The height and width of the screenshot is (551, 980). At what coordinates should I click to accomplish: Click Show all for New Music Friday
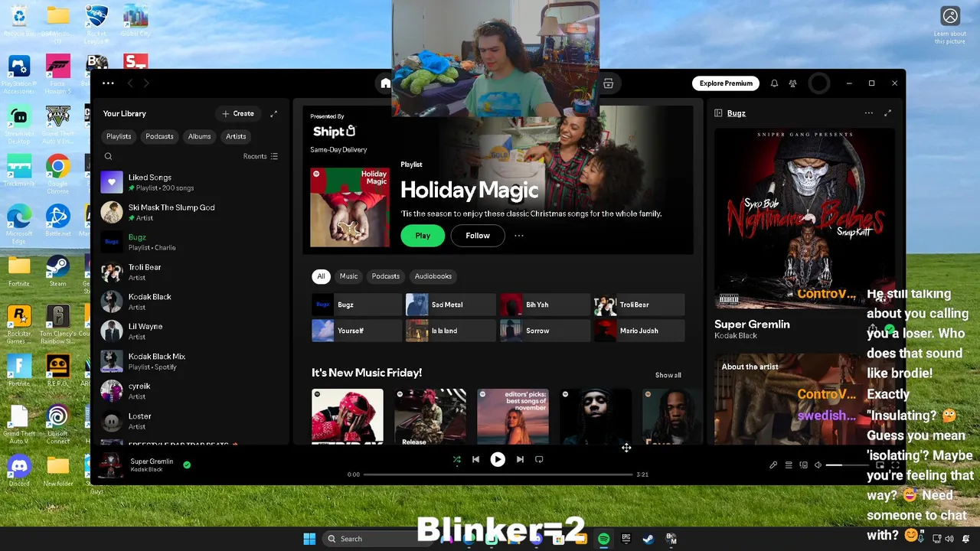tap(668, 375)
